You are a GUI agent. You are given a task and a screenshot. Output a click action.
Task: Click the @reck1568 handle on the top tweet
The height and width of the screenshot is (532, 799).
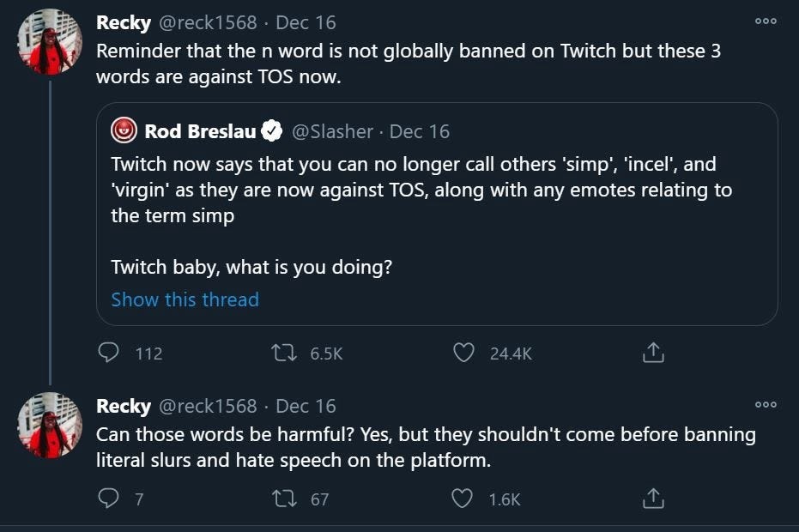tap(206, 22)
